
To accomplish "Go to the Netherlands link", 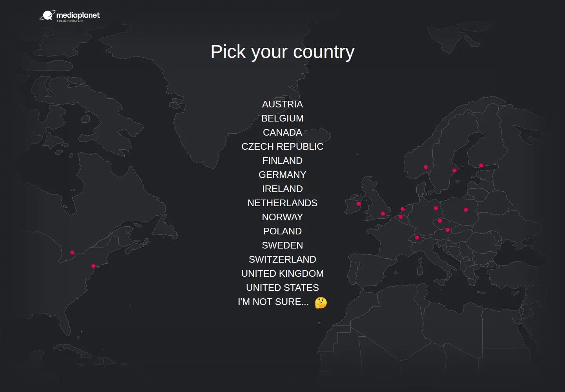I will click(282, 203).
